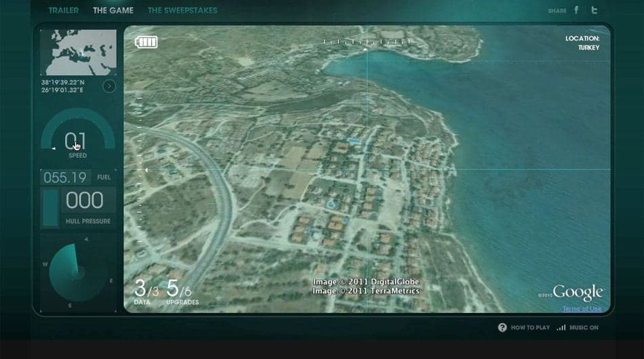Click the battery indicator icon on map
The height and width of the screenshot is (359, 644).
146,42
